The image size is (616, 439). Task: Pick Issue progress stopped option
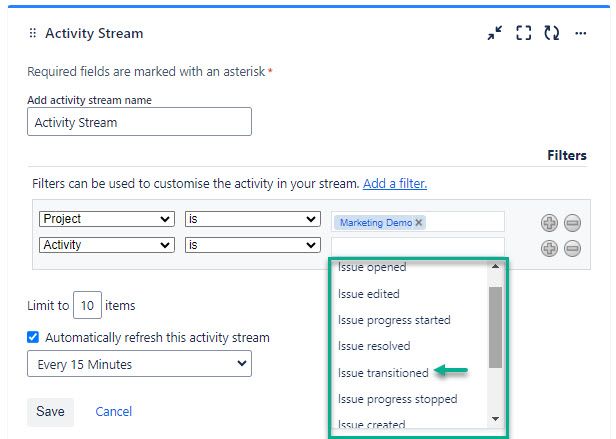tap(398, 399)
